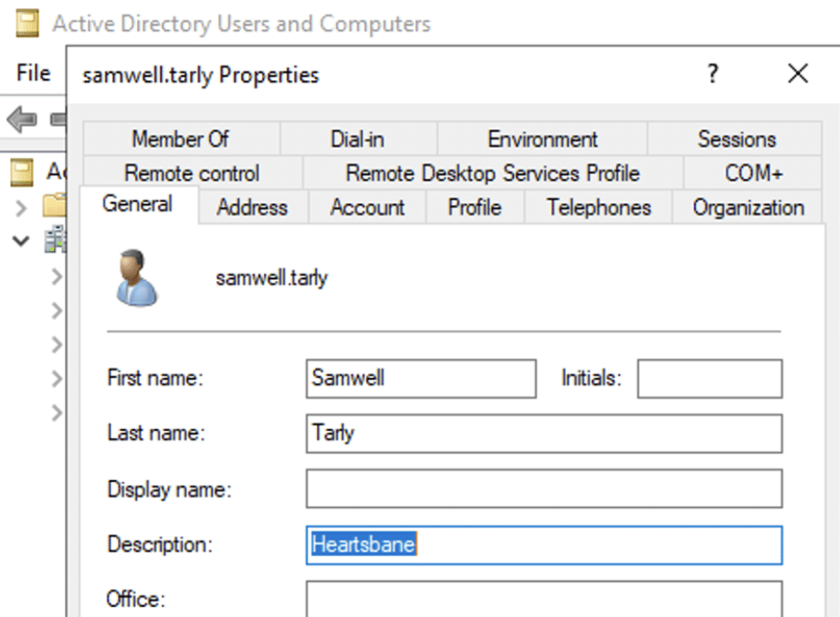The height and width of the screenshot is (617, 840).
Task: Select the Remote Desktop Services Profile tab
Action: click(x=492, y=173)
